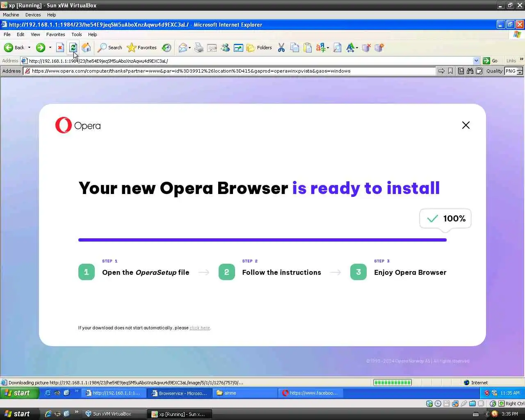Expand the Text Size dropdown arrow

coord(357,48)
